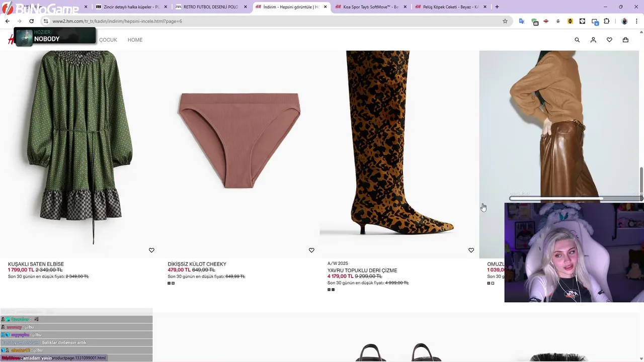Click the brown leather pants product image

pyautogui.click(x=559, y=126)
